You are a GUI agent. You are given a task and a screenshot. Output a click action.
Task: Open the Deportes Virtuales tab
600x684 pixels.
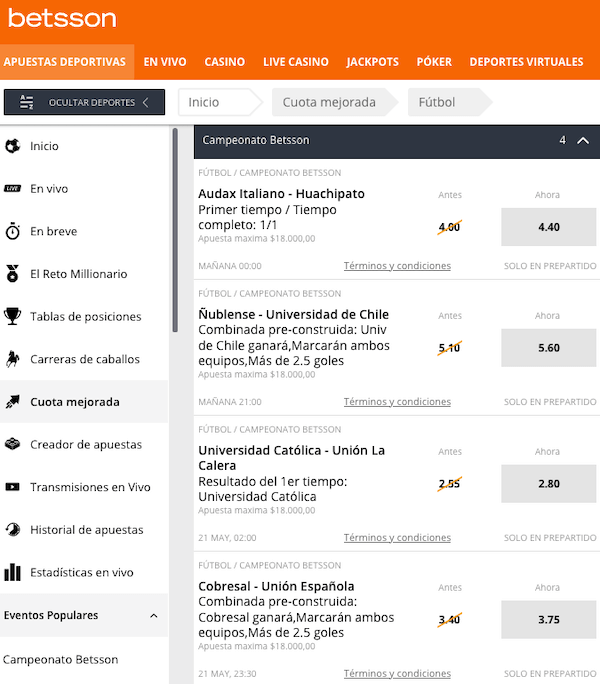click(526, 62)
